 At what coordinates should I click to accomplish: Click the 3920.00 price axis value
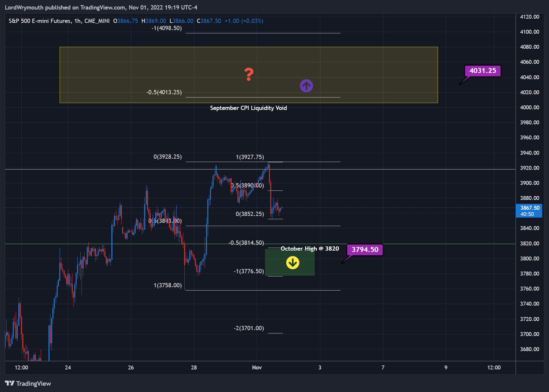(530, 168)
